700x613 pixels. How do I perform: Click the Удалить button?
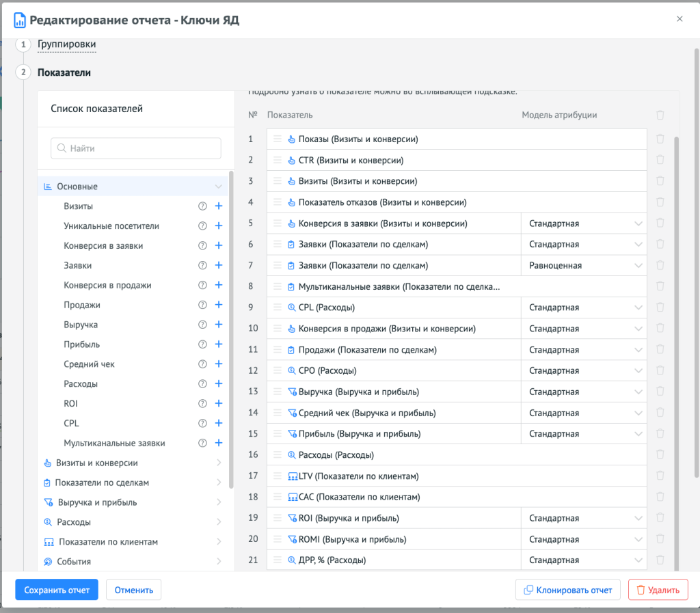tap(658, 590)
